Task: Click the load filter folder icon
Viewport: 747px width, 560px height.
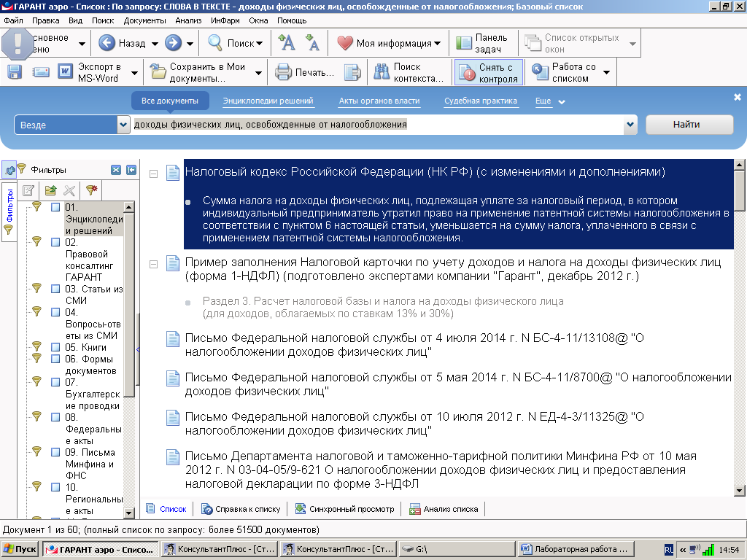Action: 50,191
